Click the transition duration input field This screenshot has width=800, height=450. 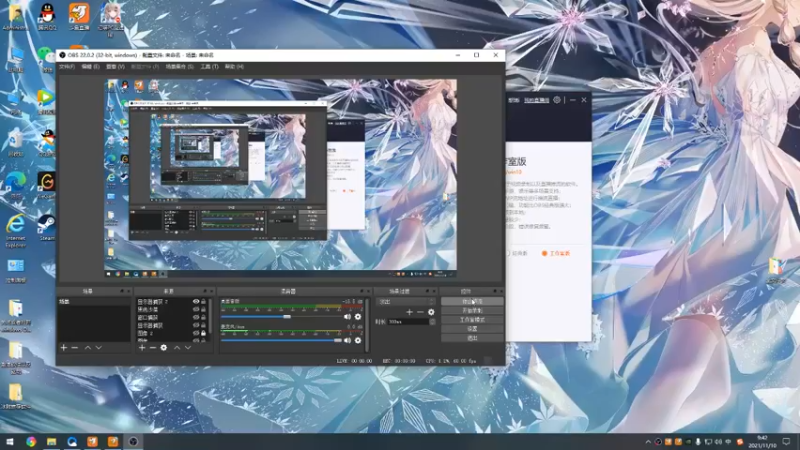pyautogui.click(x=408, y=321)
